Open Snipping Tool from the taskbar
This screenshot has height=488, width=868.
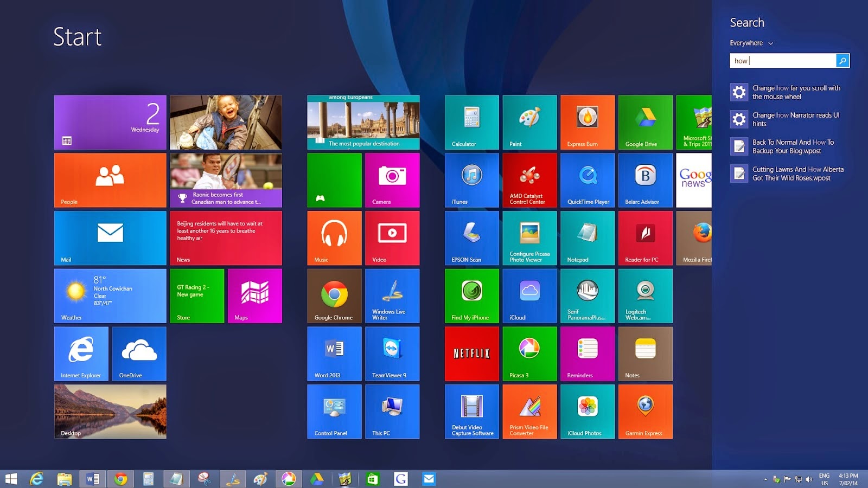pos(204,479)
